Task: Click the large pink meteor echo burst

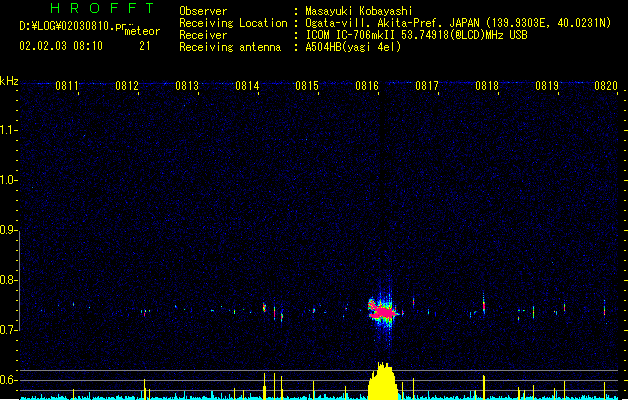Action: (383, 312)
